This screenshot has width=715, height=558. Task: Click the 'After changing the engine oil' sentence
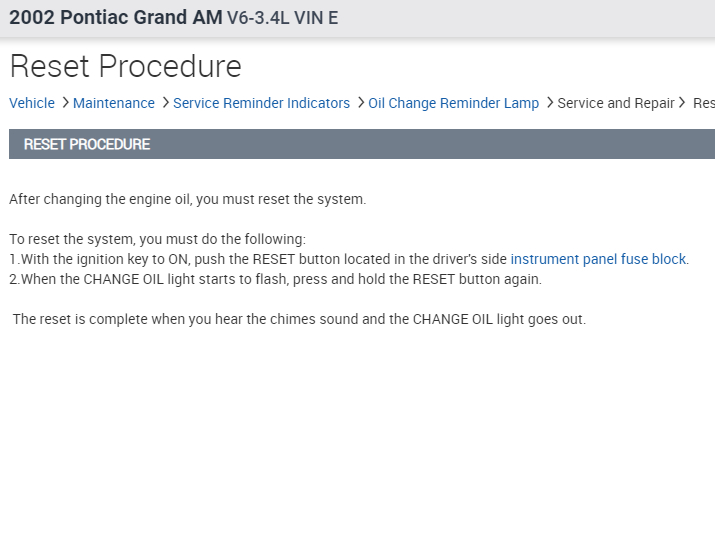[x=188, y=199]
